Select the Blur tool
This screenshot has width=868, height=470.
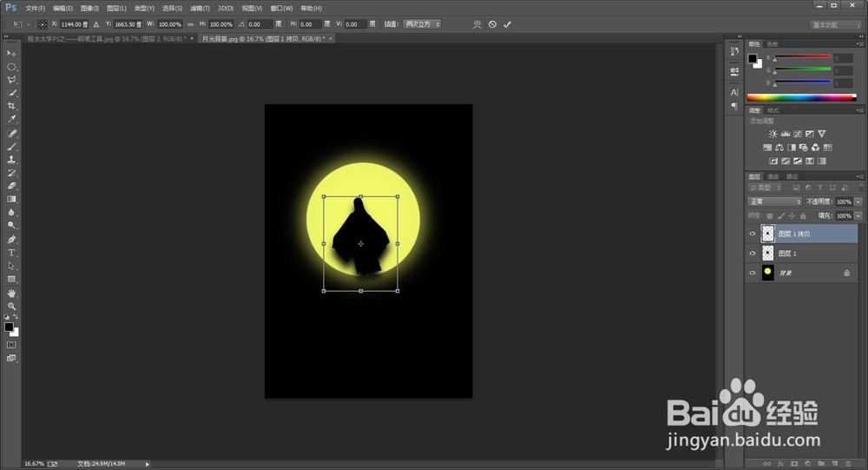pos(11,212)
